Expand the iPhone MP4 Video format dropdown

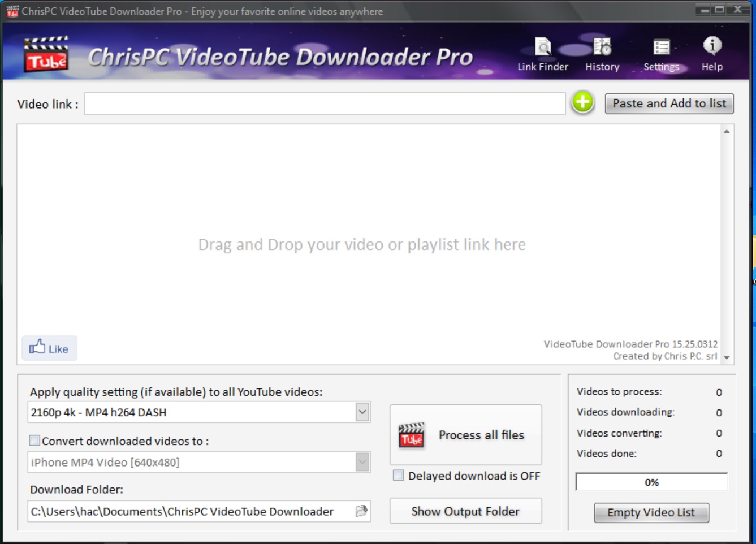[x=362, y=462]
